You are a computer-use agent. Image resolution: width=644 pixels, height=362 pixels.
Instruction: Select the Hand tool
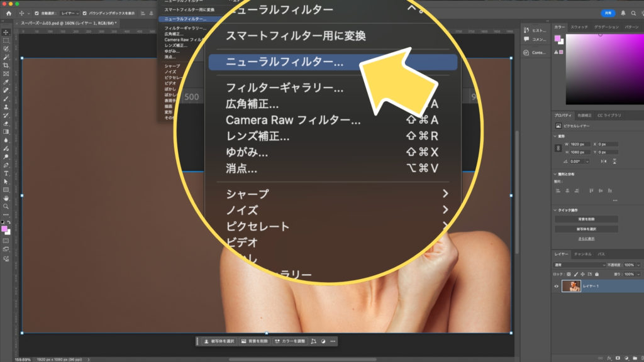click(x=6, y=198)
